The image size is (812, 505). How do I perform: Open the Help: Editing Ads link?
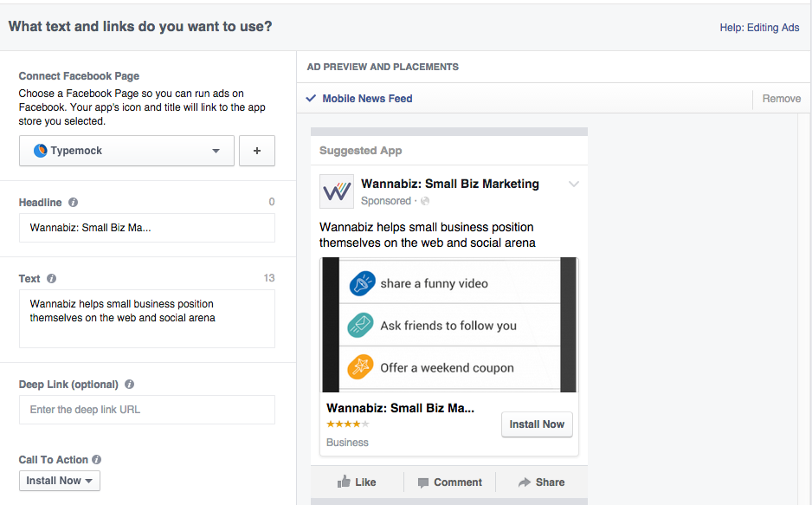pos(760,28)
